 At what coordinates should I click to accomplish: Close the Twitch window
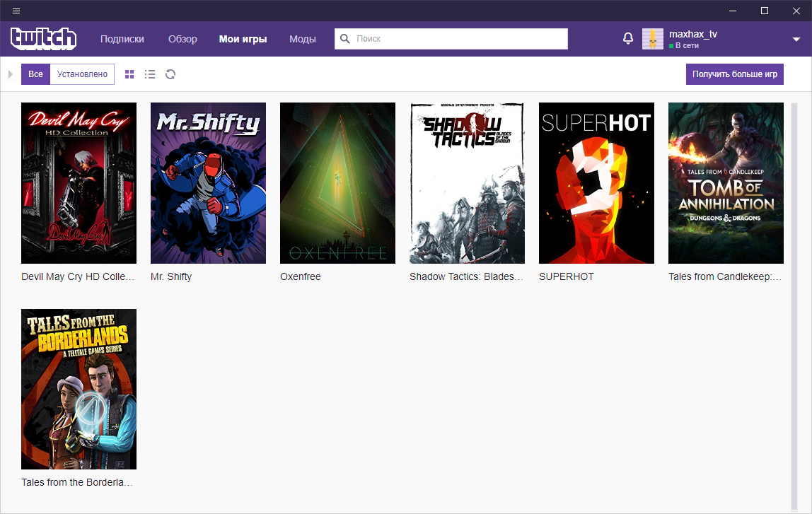[796, 11]
